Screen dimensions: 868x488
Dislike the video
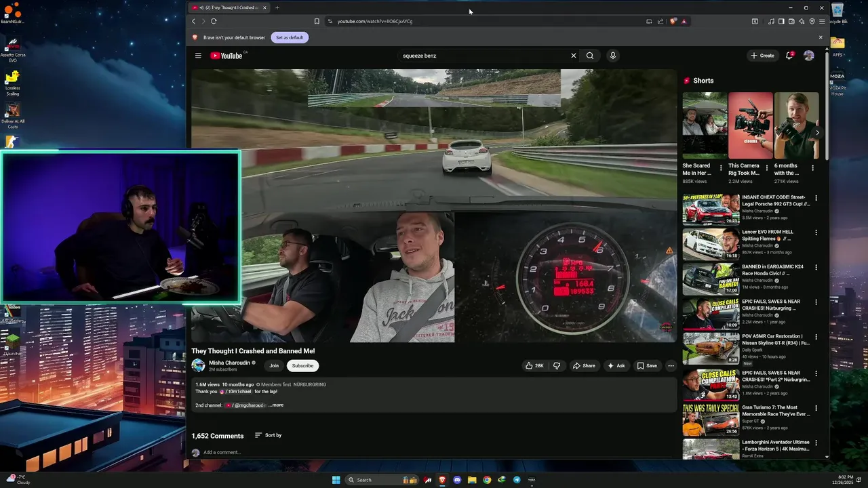[x=557, y=365]
